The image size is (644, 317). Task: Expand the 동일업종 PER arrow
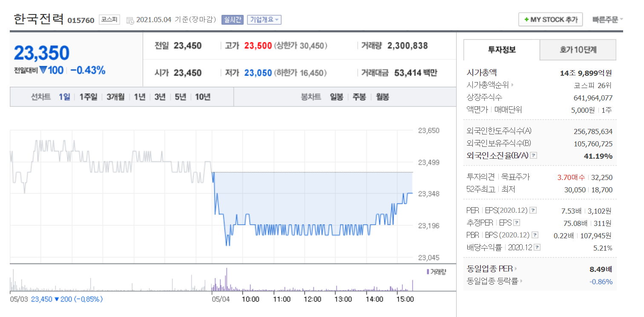tap(516, 269)
